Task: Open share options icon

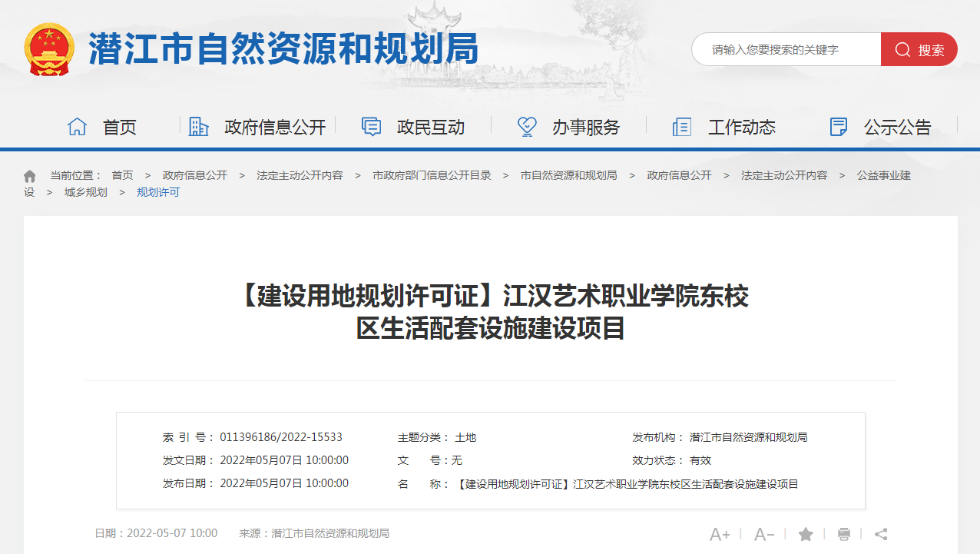Action: pyautogui.click(x=881, y=534)
